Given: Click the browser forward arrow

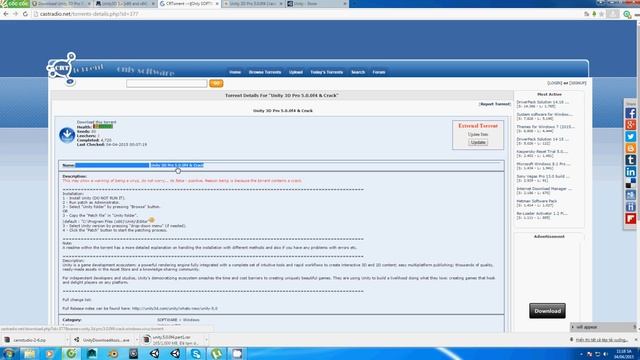Looking at the screenshot, I should pos(16,14).
